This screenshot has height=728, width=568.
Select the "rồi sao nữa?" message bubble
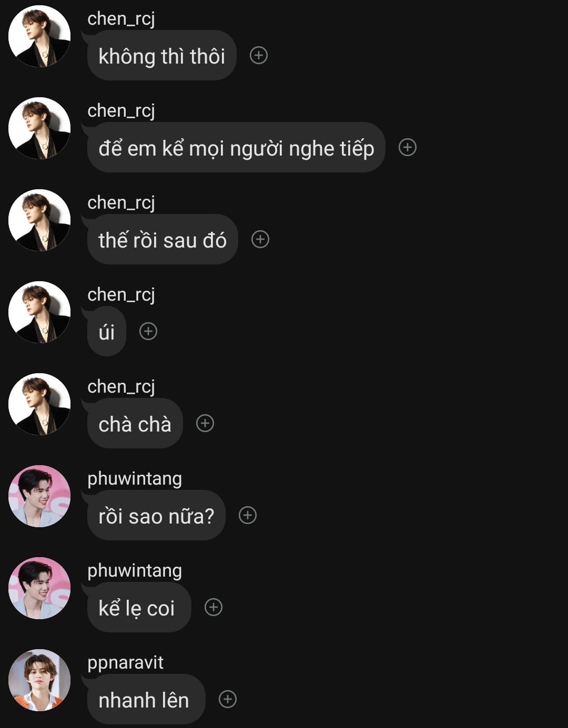click(156, 516)
